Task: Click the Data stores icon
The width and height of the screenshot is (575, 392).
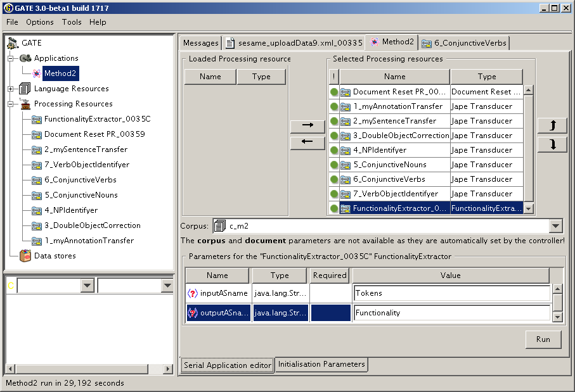Action: pyautogui.click(x=25, y=256)
